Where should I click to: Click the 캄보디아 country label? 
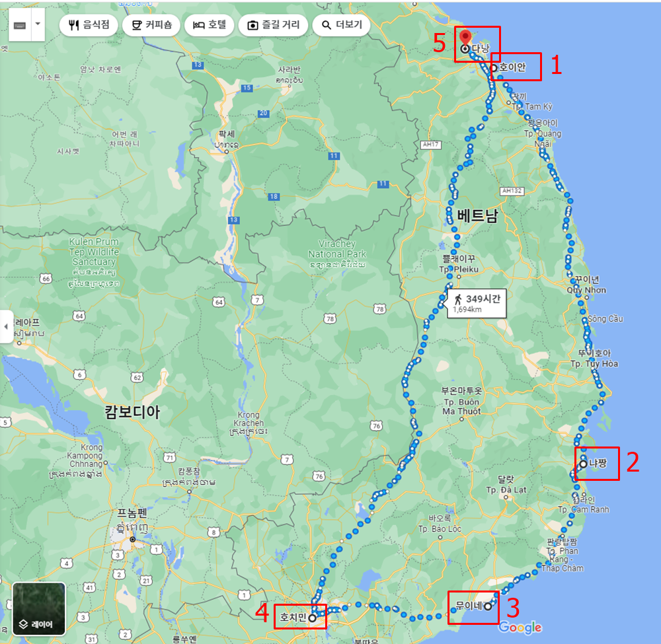pos(132,411)
